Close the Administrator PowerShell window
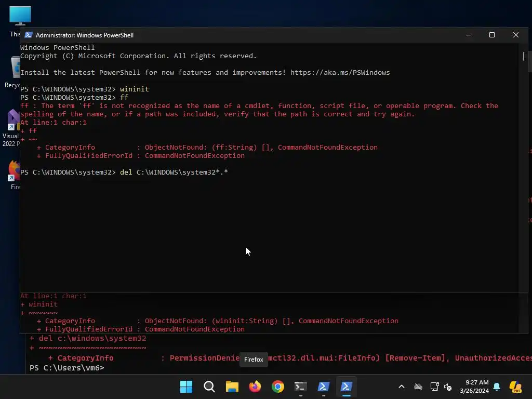 pos(516,35)
